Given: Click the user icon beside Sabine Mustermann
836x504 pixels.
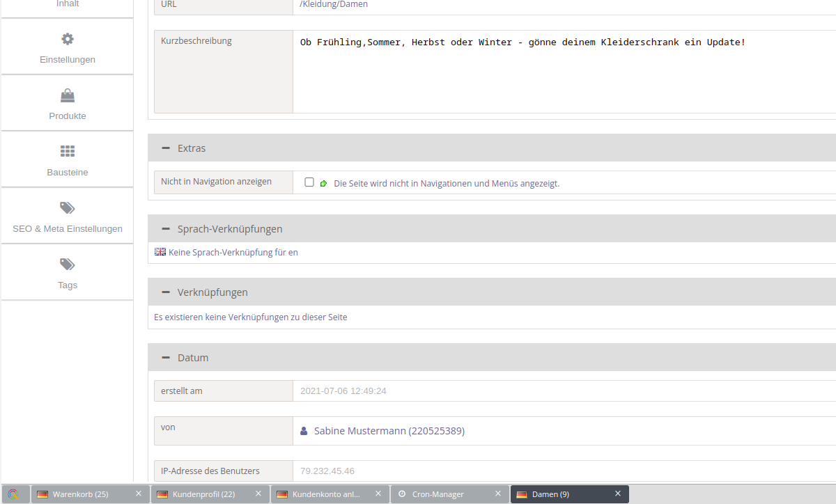Looking at the screenshot, I should click(x=304, y=432).
